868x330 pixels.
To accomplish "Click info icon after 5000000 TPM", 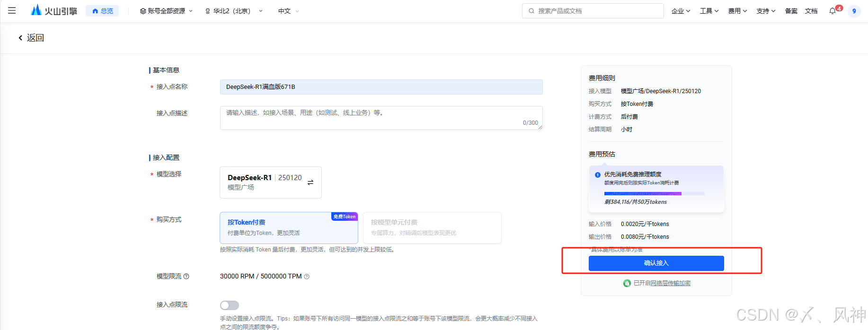I will (x=307, y=277).
